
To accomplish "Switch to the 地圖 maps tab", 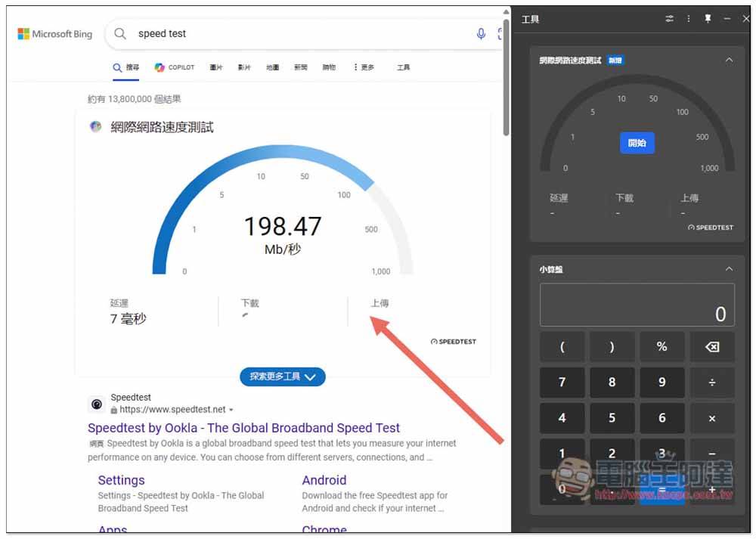I will coord(272,67).
